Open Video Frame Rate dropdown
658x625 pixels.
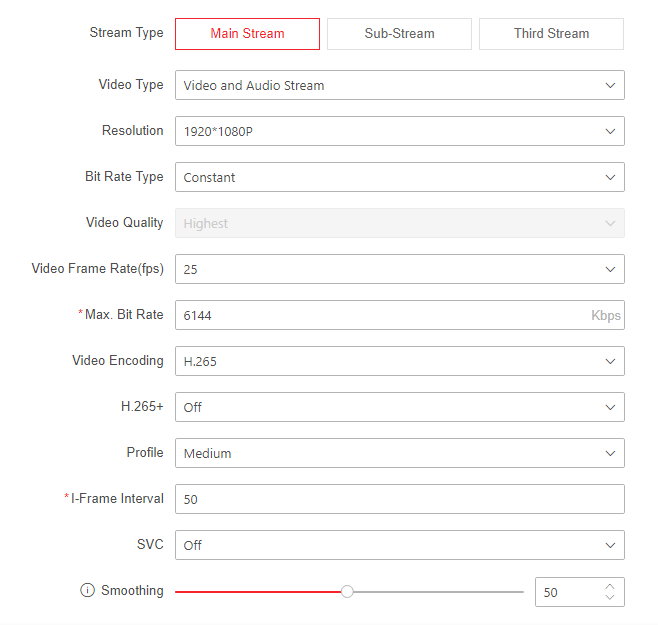point(399,269)
